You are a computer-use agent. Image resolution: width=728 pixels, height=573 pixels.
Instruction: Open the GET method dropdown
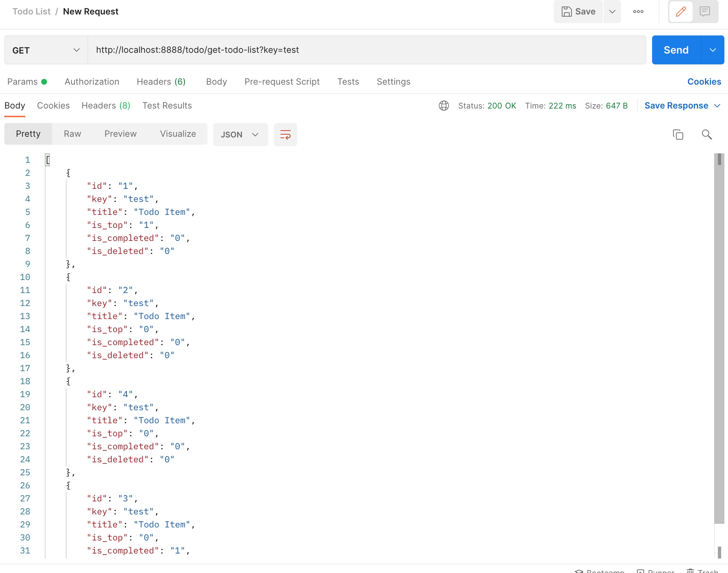[46, 50]
